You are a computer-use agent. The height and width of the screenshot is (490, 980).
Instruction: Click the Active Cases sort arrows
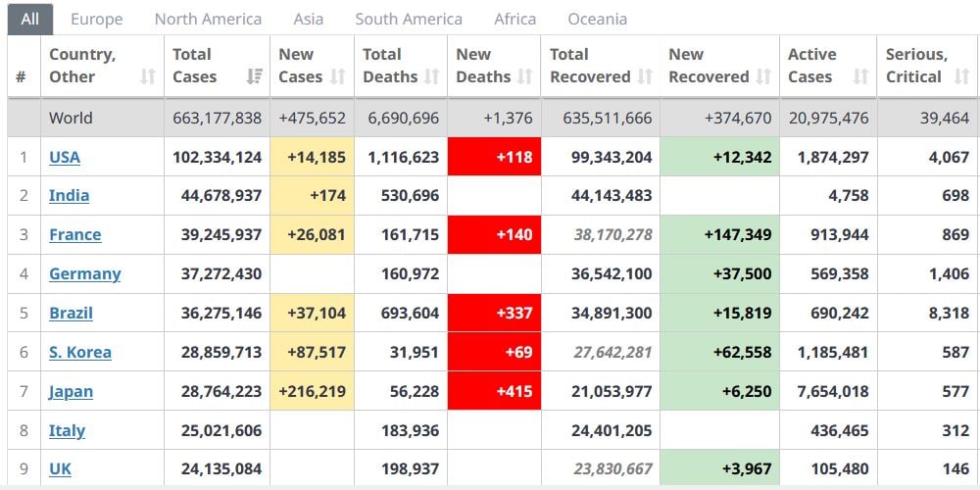pyautogui.click(x=860, y=76)
